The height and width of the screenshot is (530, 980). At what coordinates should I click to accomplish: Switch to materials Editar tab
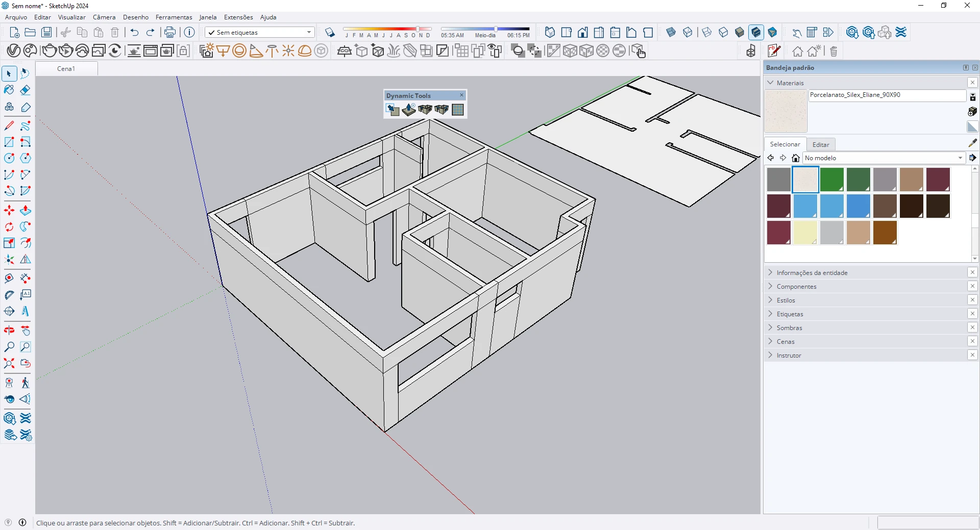coord(821,144)
